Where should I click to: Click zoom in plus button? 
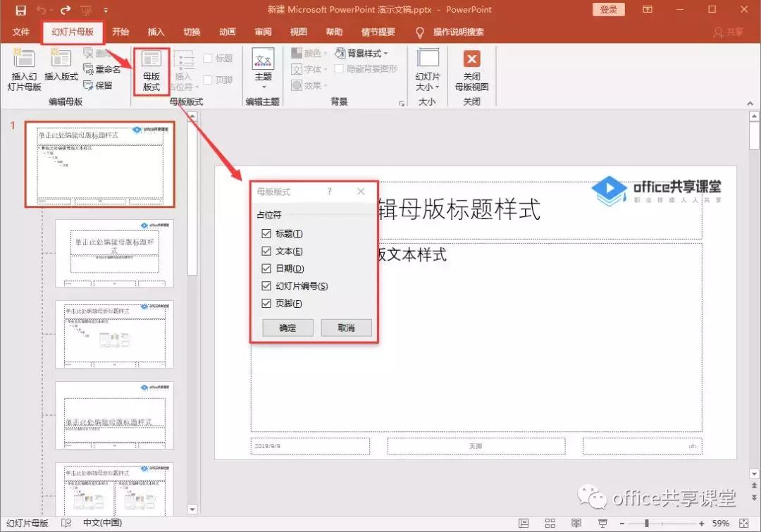pyautogui.click(x=701, y=524)
